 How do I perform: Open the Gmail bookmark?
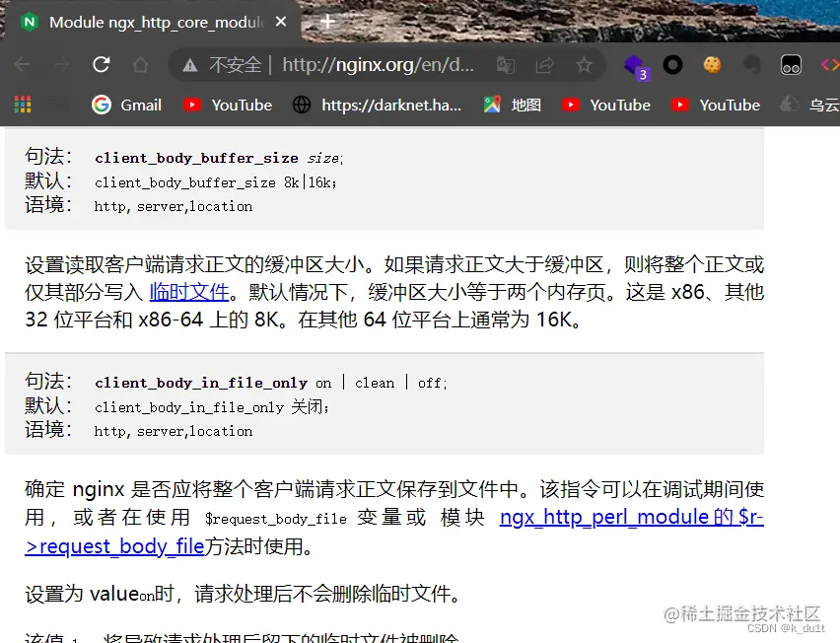click(x=126, y=105)
